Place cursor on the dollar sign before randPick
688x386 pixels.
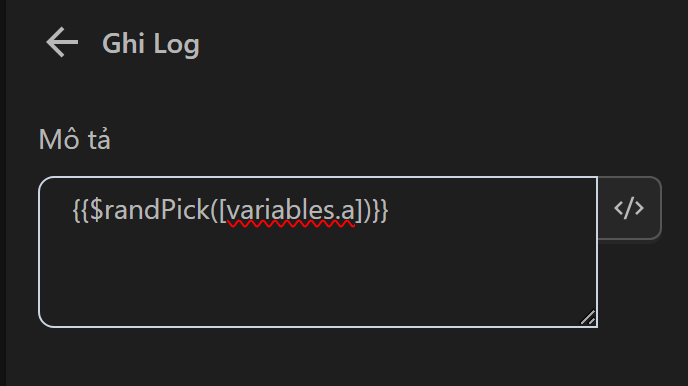click(x=96, y=211)
